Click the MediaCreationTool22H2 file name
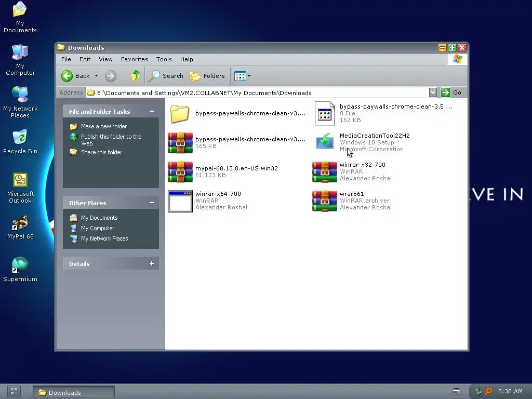The image size is (532, 399). tap(375, 136)
